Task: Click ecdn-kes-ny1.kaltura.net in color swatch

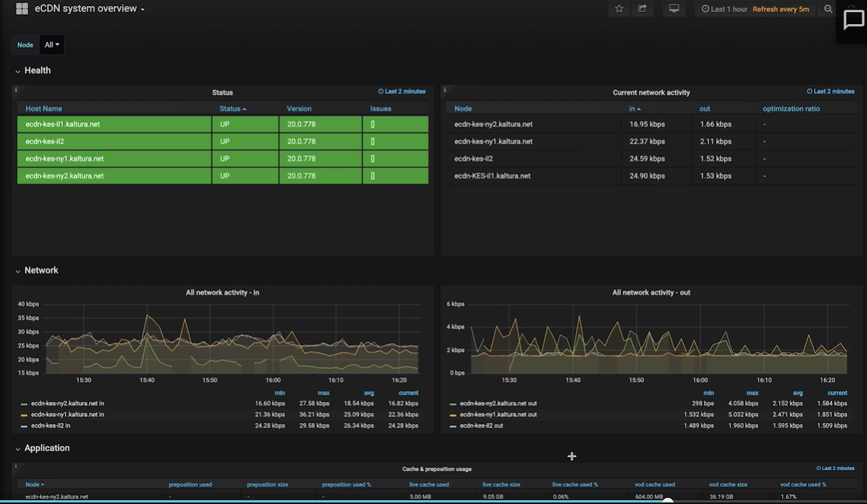Action: (x=24, y=415)
